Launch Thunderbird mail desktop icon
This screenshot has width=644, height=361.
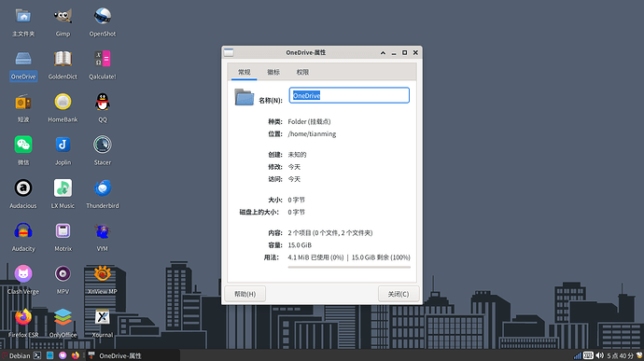[x=103, y=188]
